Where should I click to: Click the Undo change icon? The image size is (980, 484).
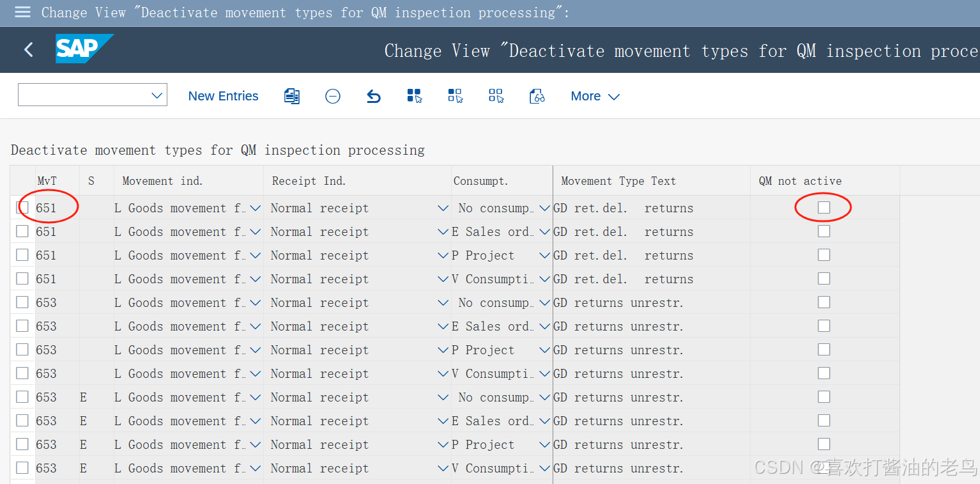pyautogui.click(x=374, y=96)
